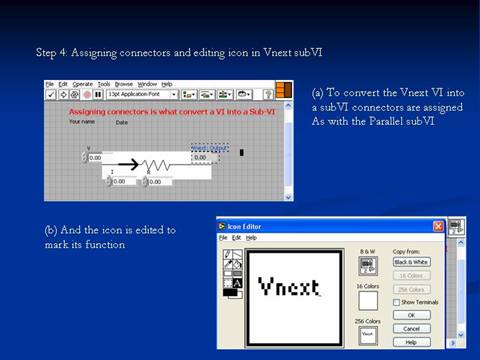Viewport: 480px width, 360px height.
Task: Click the Cancel button in Icon Editor
Action: click(412, 329)
